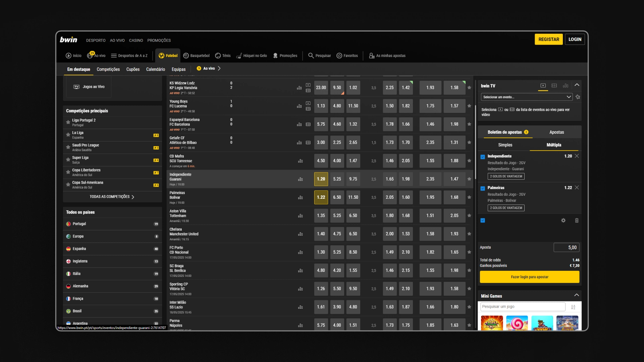Click the Aposta stake amount field
The width and height of the screenshot is (644, 362).
566,248
